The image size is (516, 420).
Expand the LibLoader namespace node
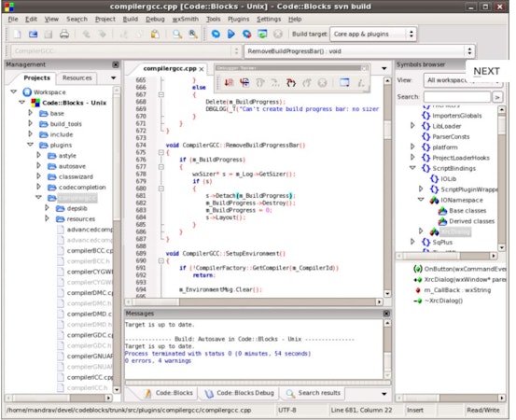click(x=412, y=125)
